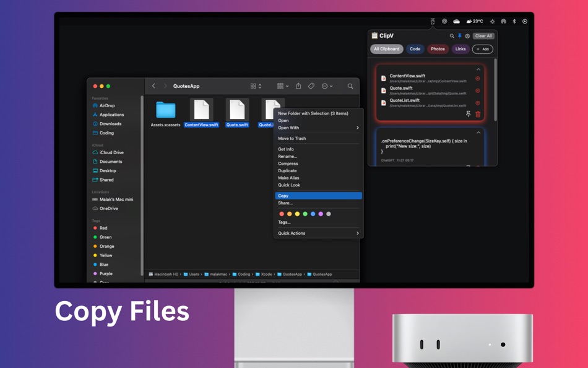
Task: Choose Make Alias in context menu
Action: pyautogui.click(x=318, y=178)
